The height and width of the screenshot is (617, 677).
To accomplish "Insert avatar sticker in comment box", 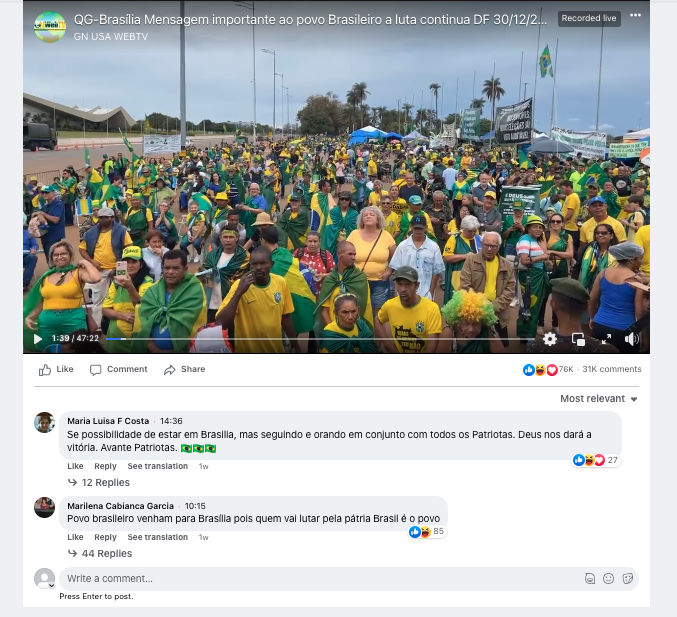I will [590, 579].
